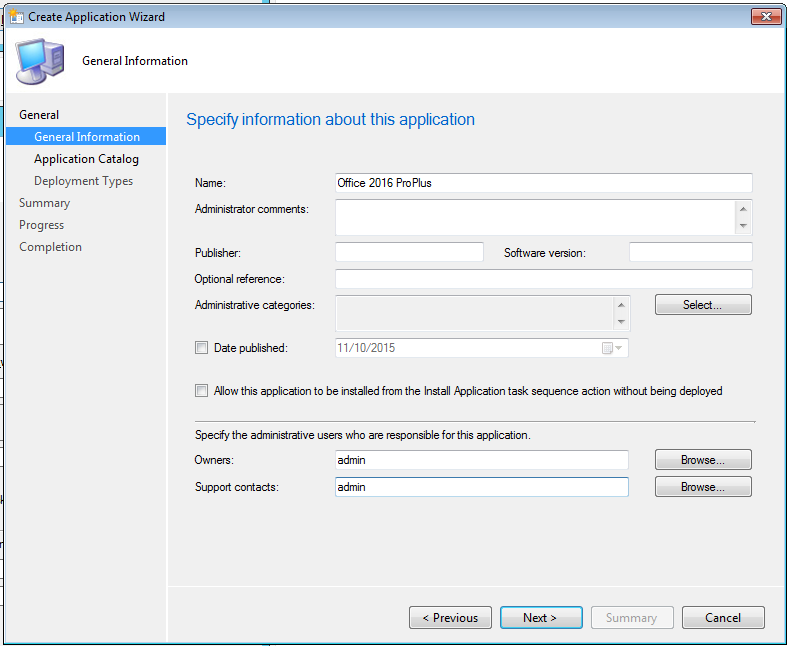Click Select for Administrative categories
Viewport: 787px width, 646px height.
coord(703,305)
